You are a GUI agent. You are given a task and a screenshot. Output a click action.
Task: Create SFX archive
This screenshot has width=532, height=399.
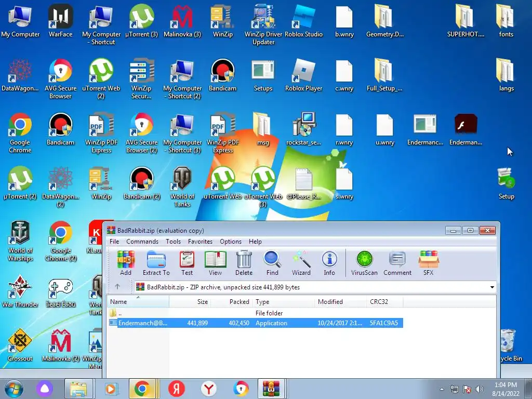pyautogui.click(x=428, y=263)
